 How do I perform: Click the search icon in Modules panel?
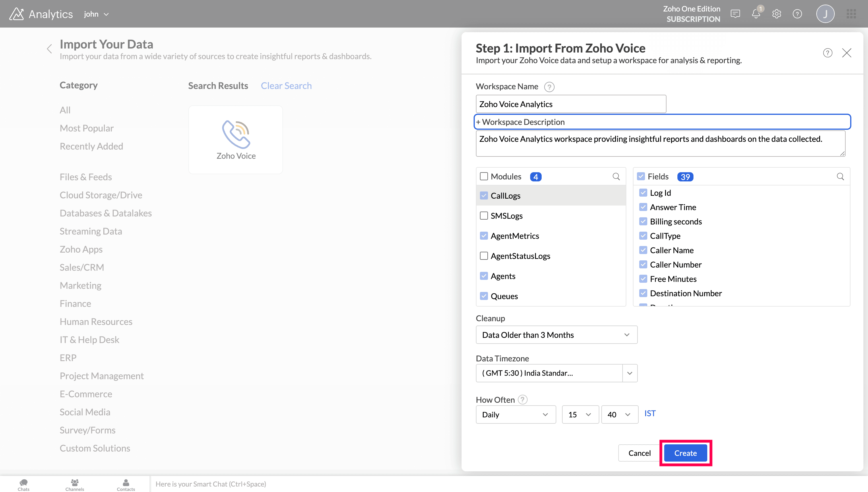(616, 176)
